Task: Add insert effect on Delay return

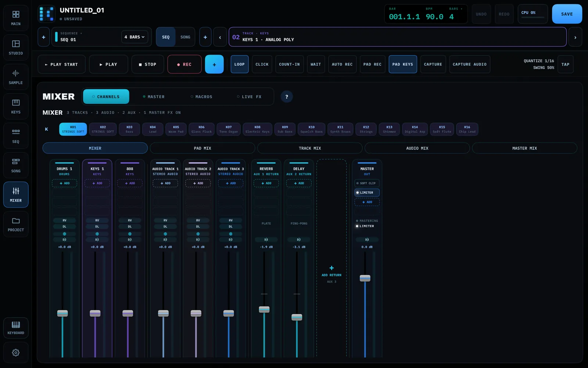Action: [x=299, y=183]
